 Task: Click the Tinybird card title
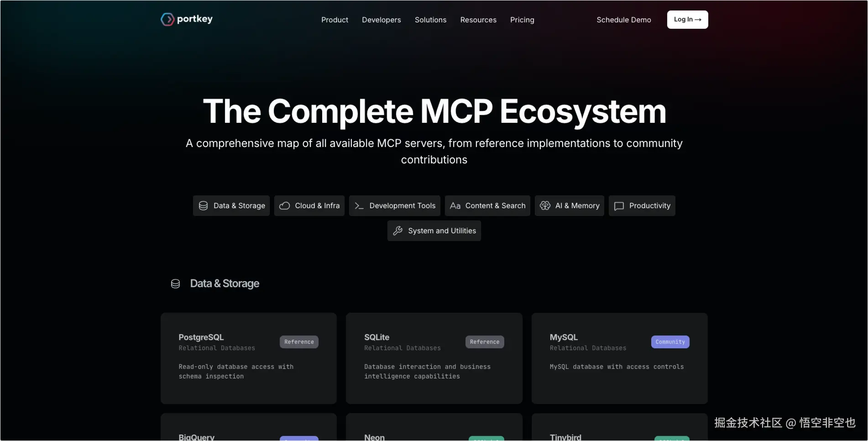click(x=565, y=437)
